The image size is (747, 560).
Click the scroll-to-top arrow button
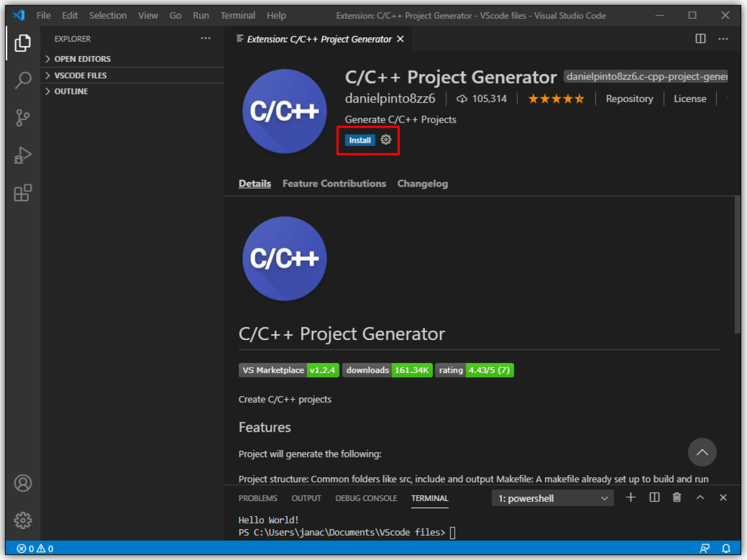[x=702, y=452]
